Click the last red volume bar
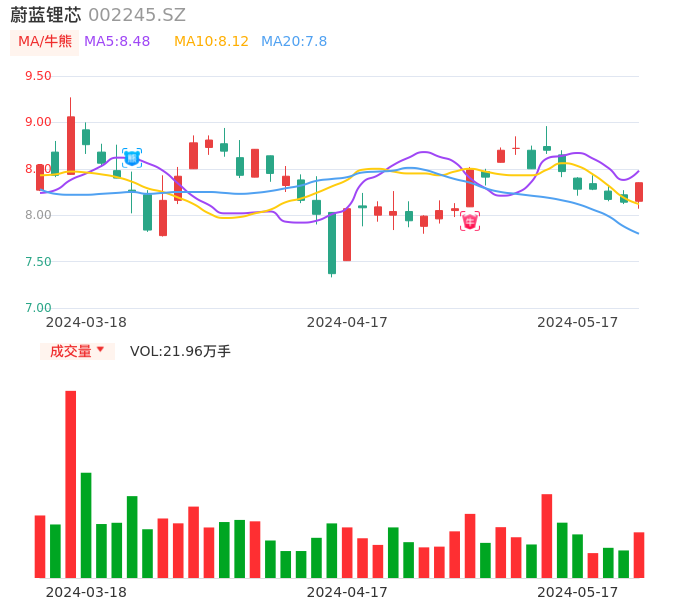This screenshot has width=686, height=606. (639, 555)
